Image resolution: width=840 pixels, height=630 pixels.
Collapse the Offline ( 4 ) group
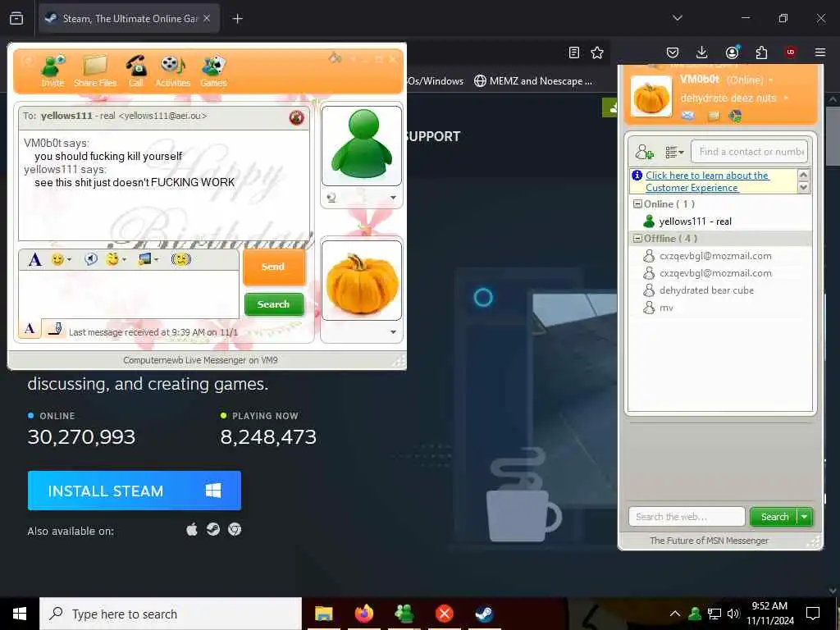pos(637,239)
